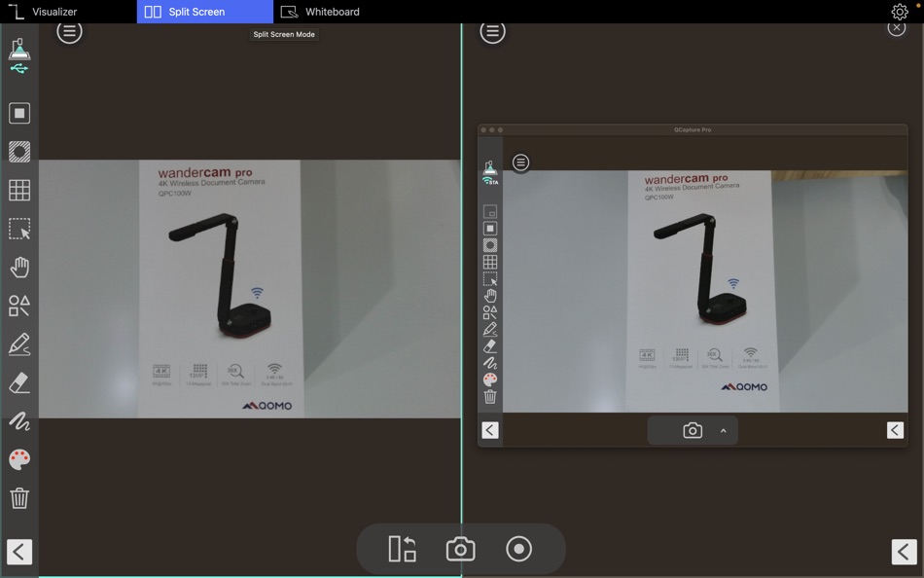Screen dimensions: 924x578
Task: Select the Split Screen tab
Action: point(204,12)
